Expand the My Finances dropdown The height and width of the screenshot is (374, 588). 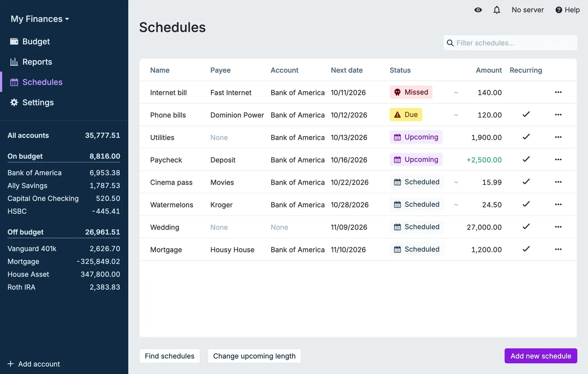coord(40,19)
